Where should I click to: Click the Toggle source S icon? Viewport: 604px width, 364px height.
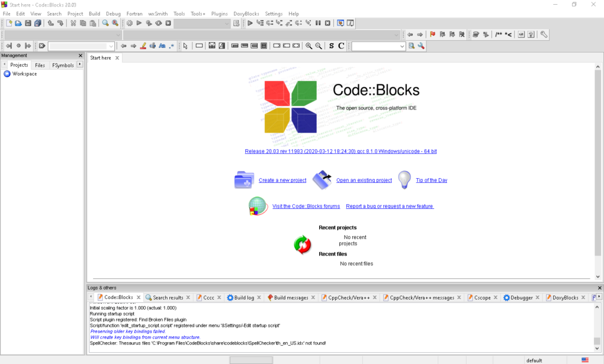[x=331, y=46]
